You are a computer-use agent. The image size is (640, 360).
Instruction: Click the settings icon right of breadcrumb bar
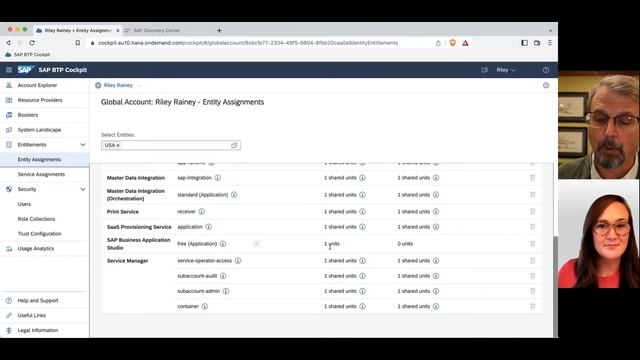tap(546, 85)
